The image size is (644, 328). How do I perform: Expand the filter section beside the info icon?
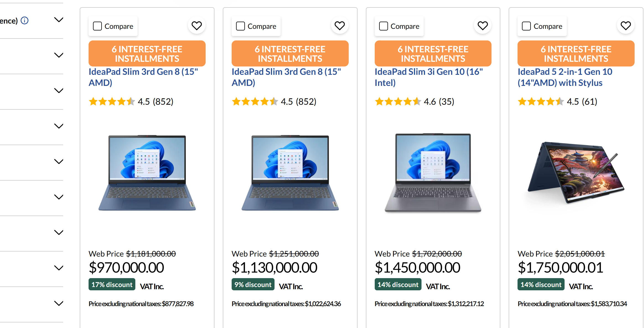pos(59,20)
